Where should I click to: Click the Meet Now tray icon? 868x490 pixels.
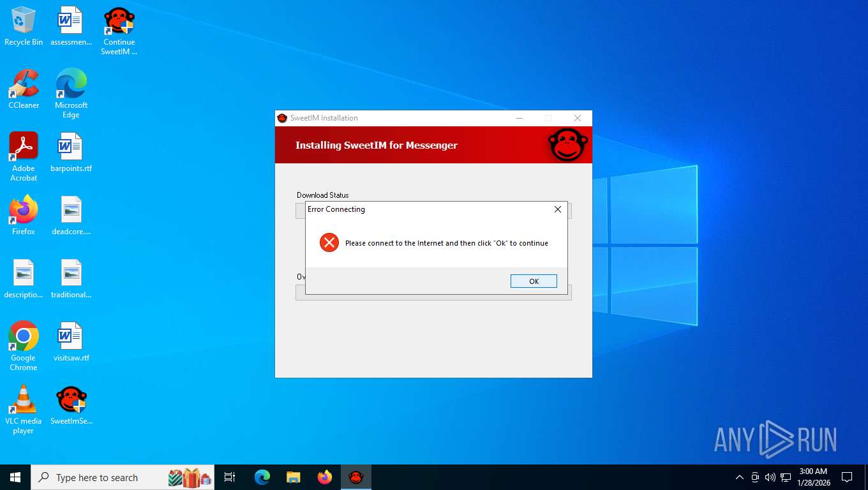point(755,477)
